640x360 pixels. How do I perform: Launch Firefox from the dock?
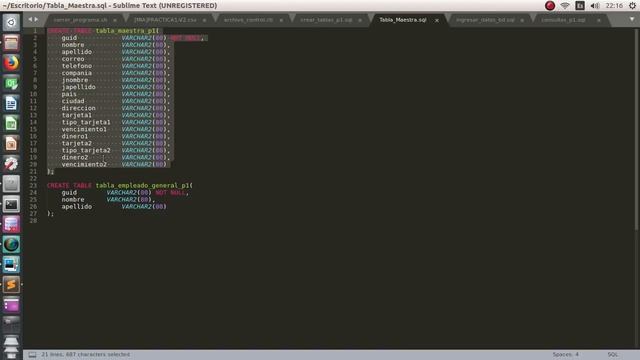11,63
